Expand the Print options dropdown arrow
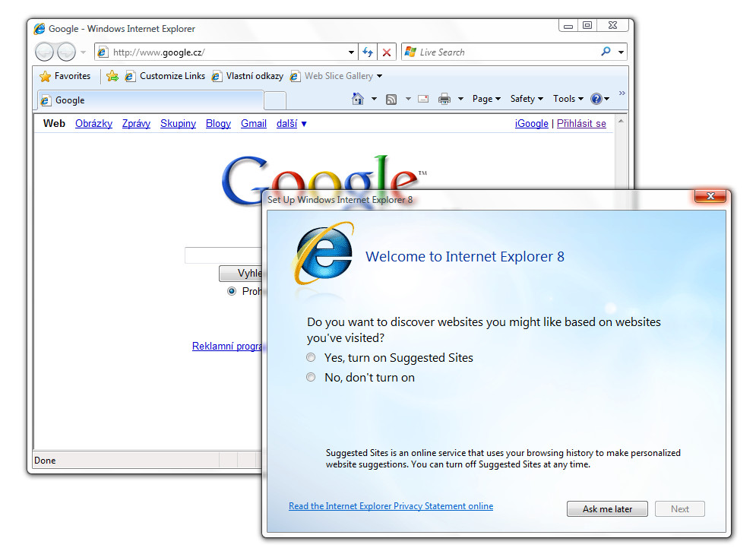The height and width of the screenshot is (551, 756). (460, 99)
